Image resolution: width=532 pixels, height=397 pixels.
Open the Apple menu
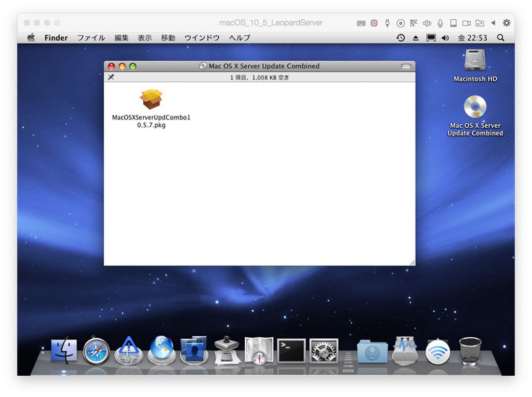31,37
